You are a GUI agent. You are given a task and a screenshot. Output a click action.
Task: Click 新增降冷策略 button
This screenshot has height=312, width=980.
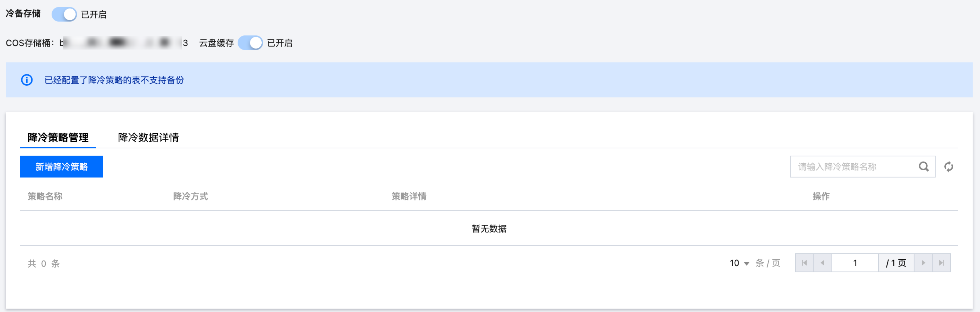(62, 166)
